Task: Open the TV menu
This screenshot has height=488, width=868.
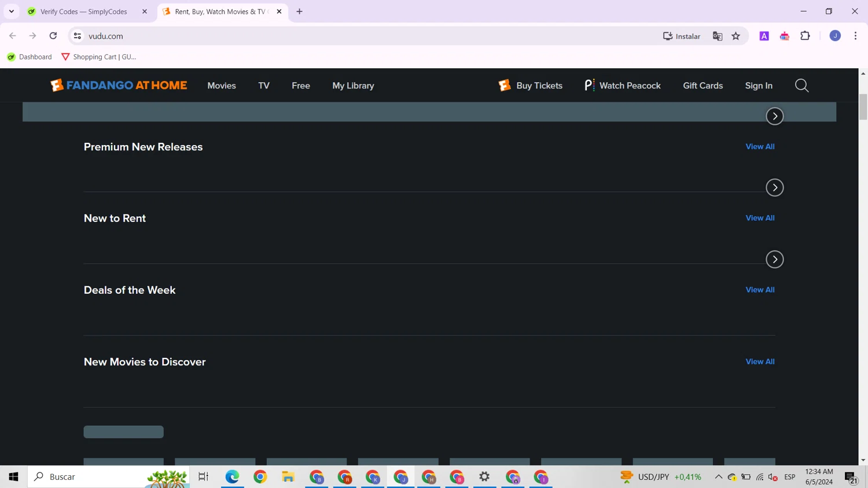Action: pyautogui.click(x=264, y=86)
